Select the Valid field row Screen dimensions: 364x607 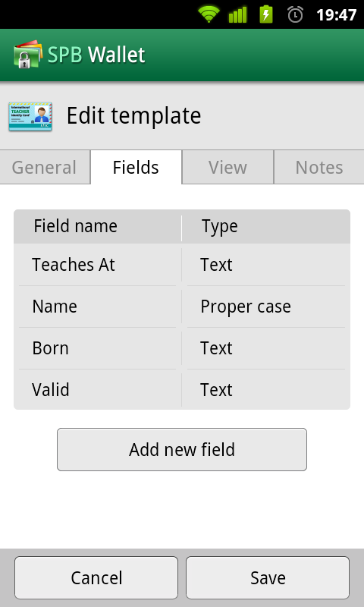182,389
